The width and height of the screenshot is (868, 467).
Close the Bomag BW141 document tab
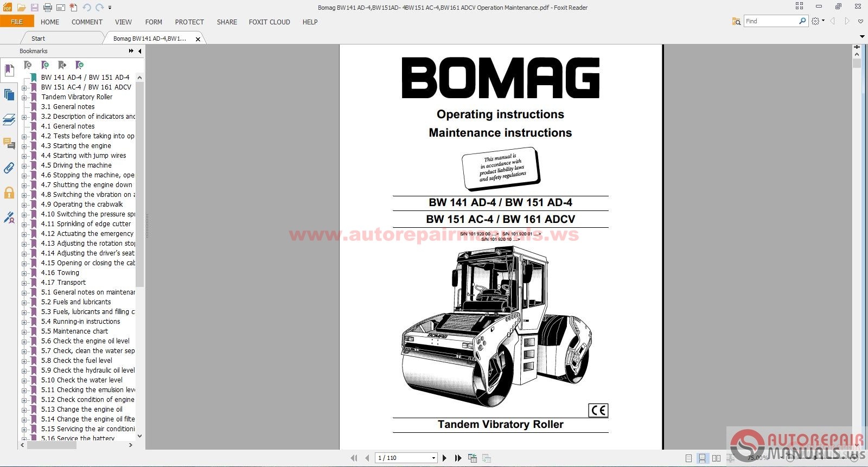click(x=198, y=39)
